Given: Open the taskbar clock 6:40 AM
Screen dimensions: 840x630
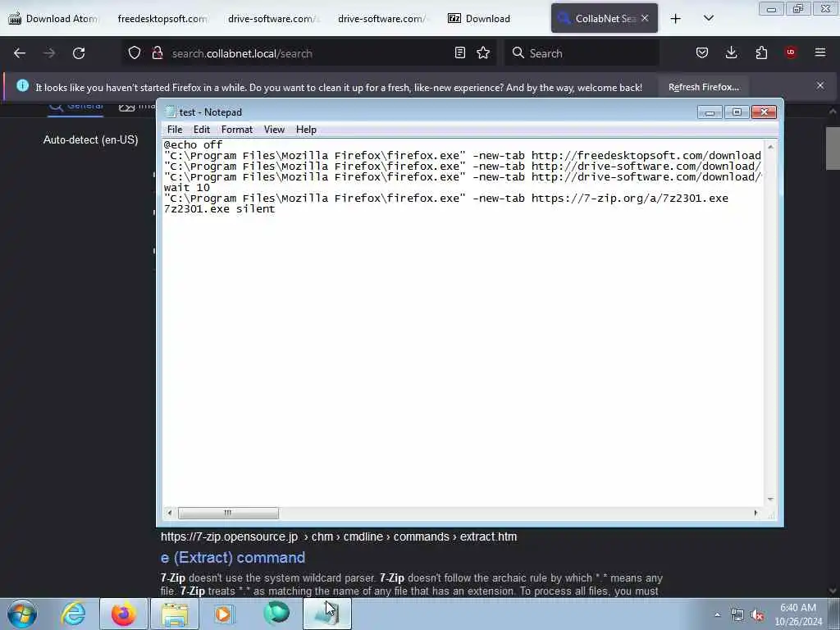Looking at the screenshot, I should click(798, 614).
